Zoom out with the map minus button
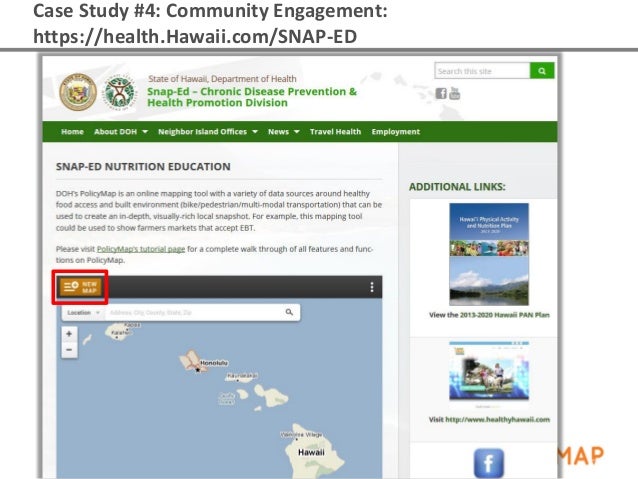This screenshot has width=638, height=479. coord(69,350)
